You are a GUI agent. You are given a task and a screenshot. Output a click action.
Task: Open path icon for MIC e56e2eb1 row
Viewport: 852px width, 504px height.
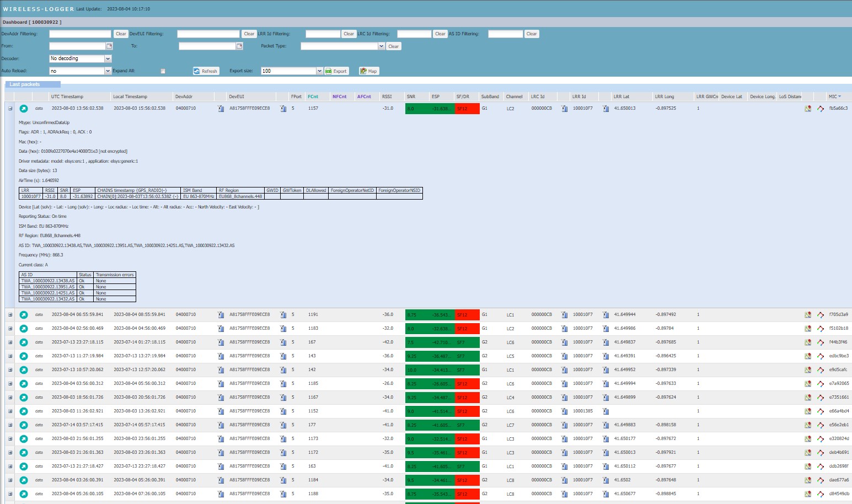coord(821,425)
